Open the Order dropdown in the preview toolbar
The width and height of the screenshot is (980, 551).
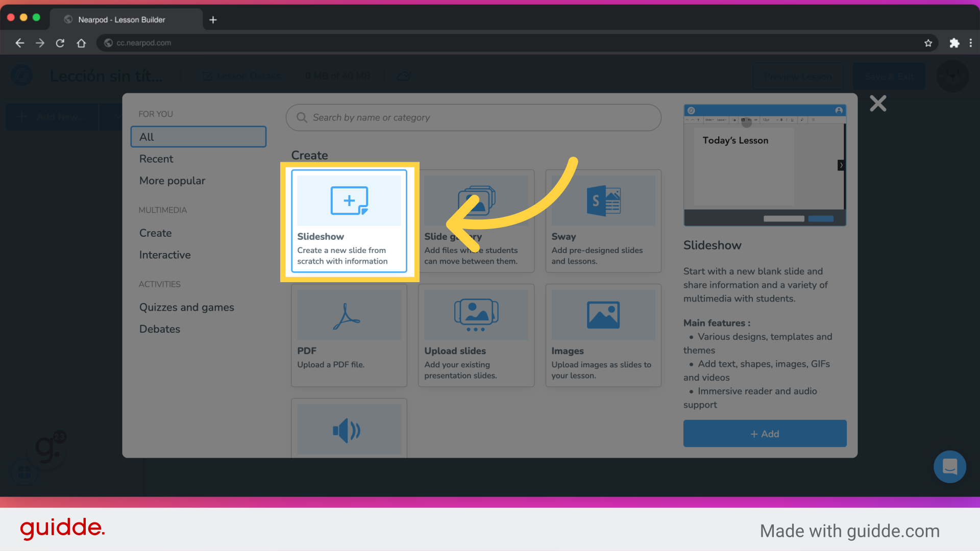(x=709, y=120)
